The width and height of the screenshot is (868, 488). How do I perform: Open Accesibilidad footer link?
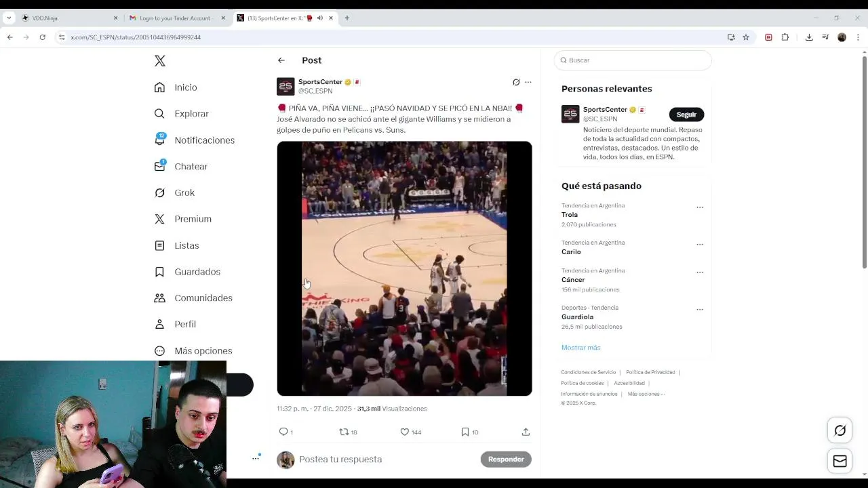(x=629, y=383)
